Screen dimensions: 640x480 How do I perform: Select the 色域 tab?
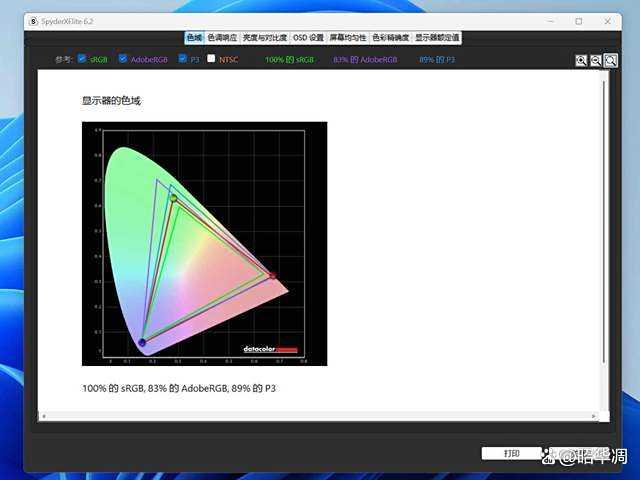click(194, 38)
